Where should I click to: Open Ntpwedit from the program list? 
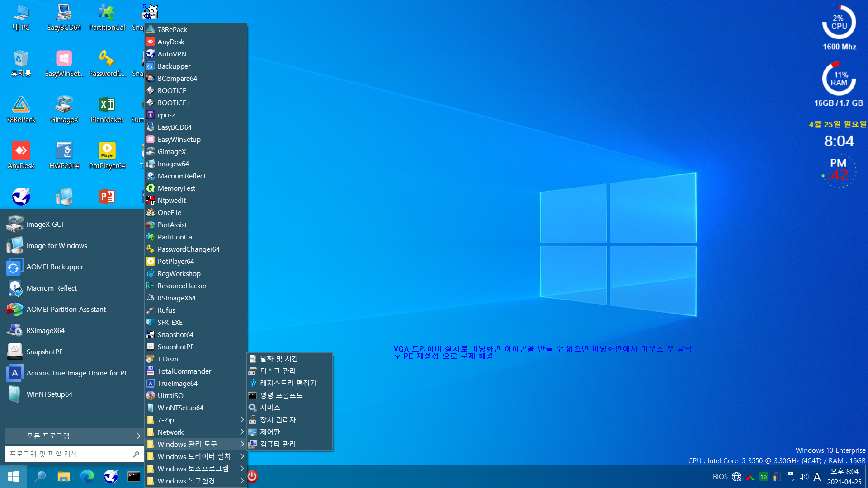point(196,200)
